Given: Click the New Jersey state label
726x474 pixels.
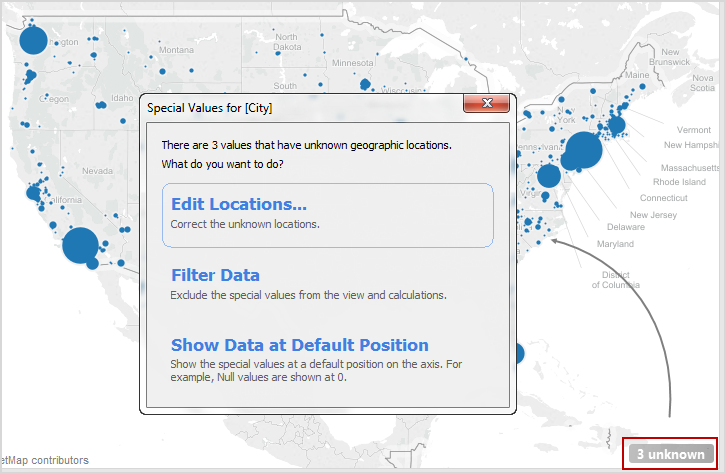Looking at the screenshot, I should point(653,215).
